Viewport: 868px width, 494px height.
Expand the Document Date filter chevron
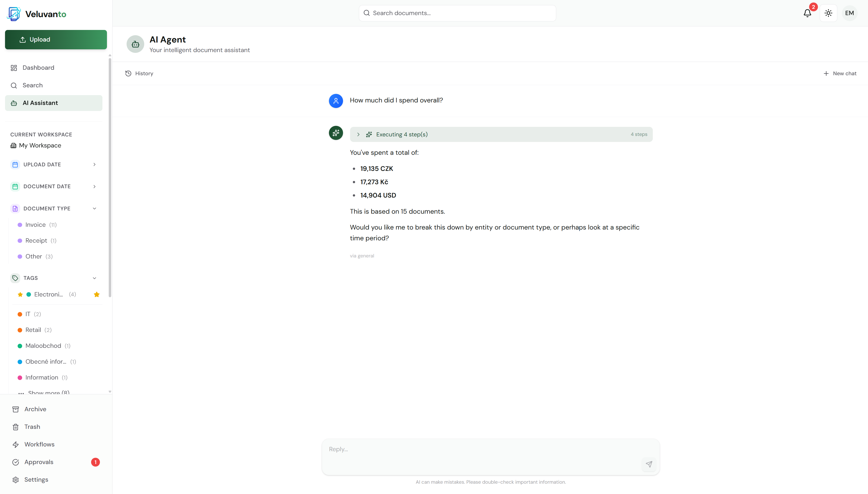pyautogui.click(x=94, y=187)
